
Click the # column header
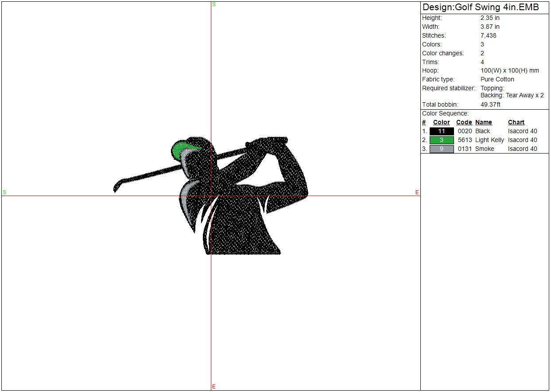[424, 123]
